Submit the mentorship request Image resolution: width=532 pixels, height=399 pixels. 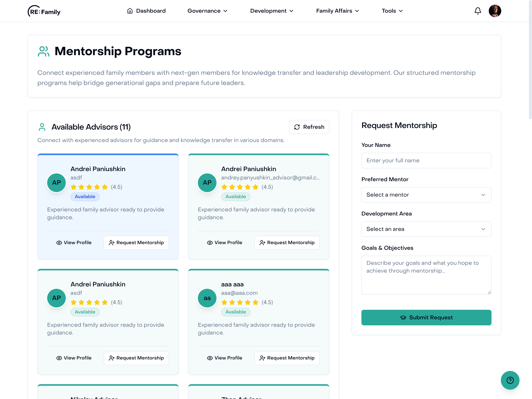[x=426, y=317]
